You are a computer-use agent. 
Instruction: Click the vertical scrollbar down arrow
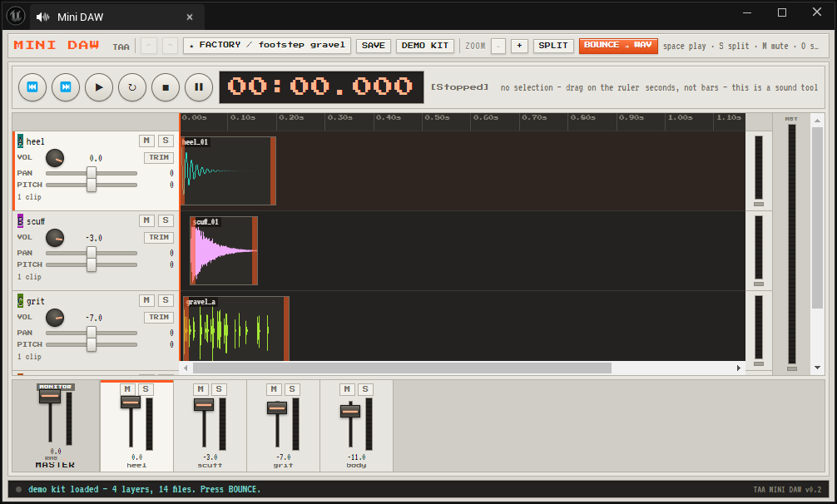coord(817,368)
